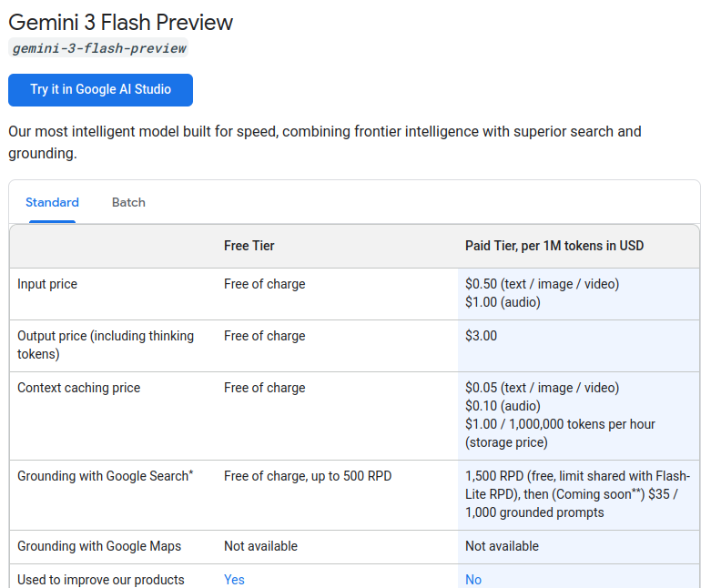Screen dimensions: 711x588
Task: Select the Input price row label
Action: pos(47,284)
